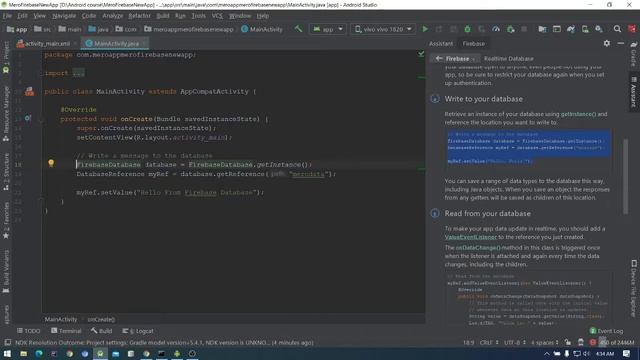Image resolution: width=640 pixels, height=360 pixels.
Task: Click the red error indicator in status bar
Action: 593,342
